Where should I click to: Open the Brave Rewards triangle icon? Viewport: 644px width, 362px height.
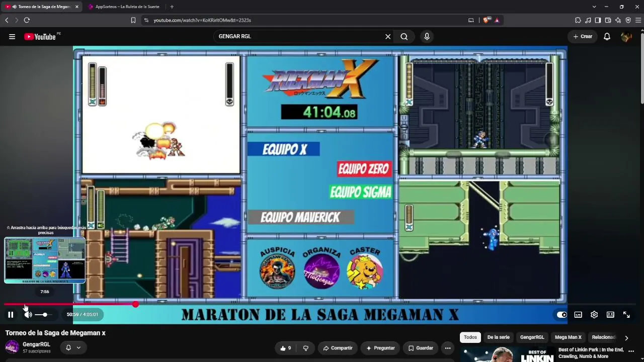(x=497, y=20)
